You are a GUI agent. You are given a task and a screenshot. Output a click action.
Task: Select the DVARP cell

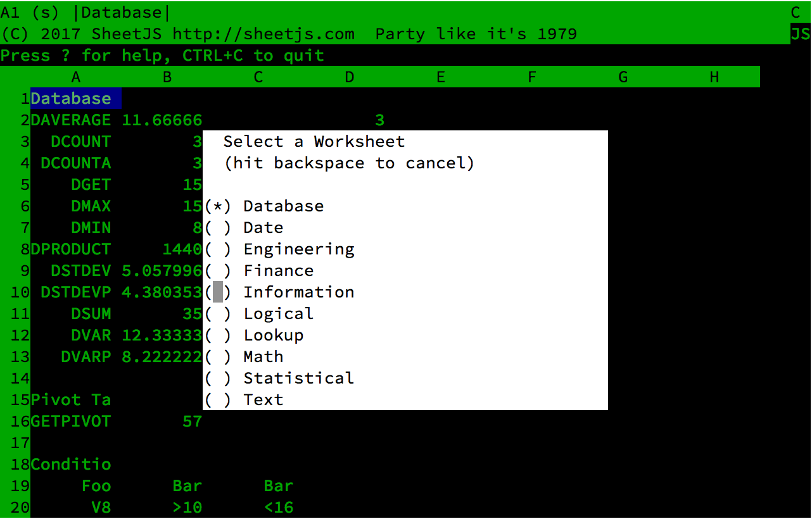[x=86, y=357]
